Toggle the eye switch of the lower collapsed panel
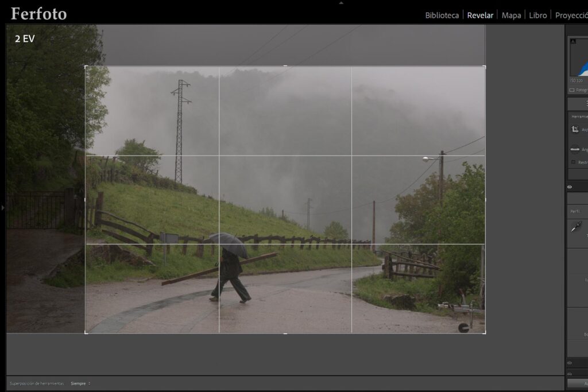Screen dimensions: 588x392 [570, 363]
